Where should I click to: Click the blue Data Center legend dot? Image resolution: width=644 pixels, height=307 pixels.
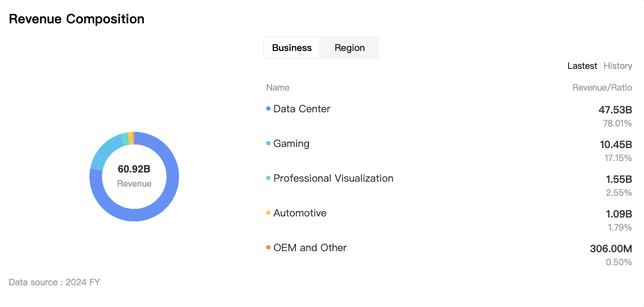268,109
